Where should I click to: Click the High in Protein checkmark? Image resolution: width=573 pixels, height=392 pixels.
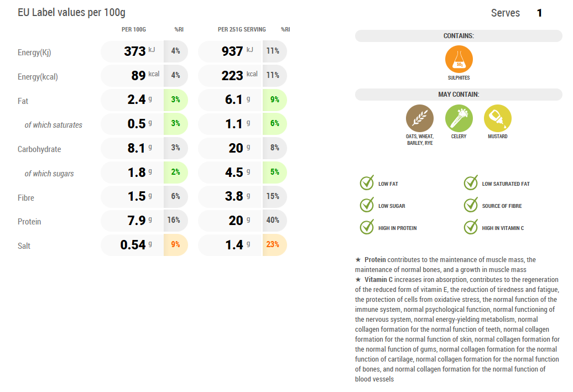coord(367,227)
